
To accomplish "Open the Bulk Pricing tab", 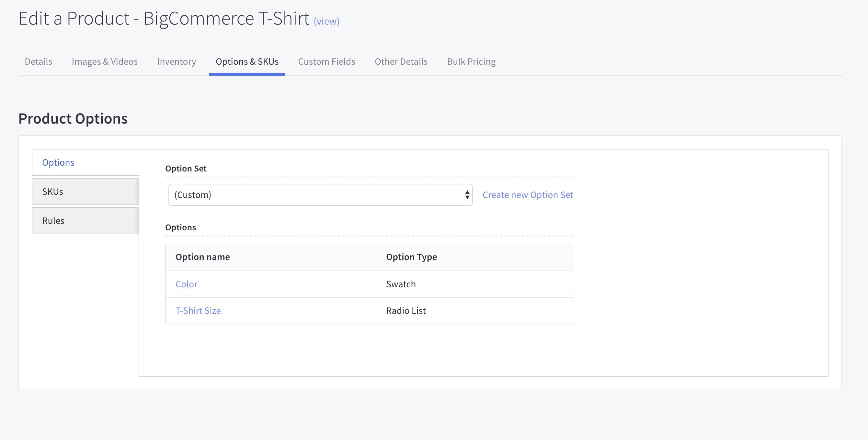I will tap(471, 61).
